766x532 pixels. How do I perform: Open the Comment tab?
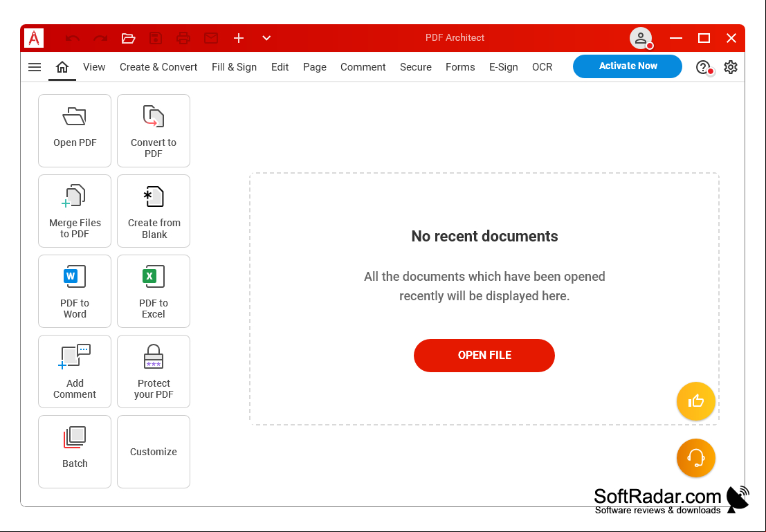point(363,67)
